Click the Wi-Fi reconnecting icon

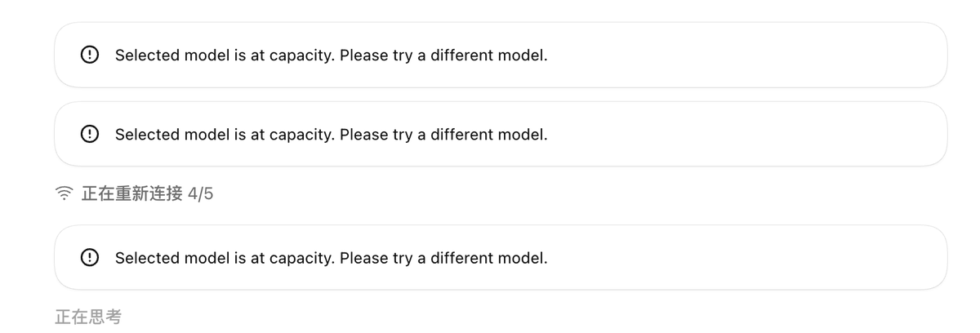(x=63, y=194)
